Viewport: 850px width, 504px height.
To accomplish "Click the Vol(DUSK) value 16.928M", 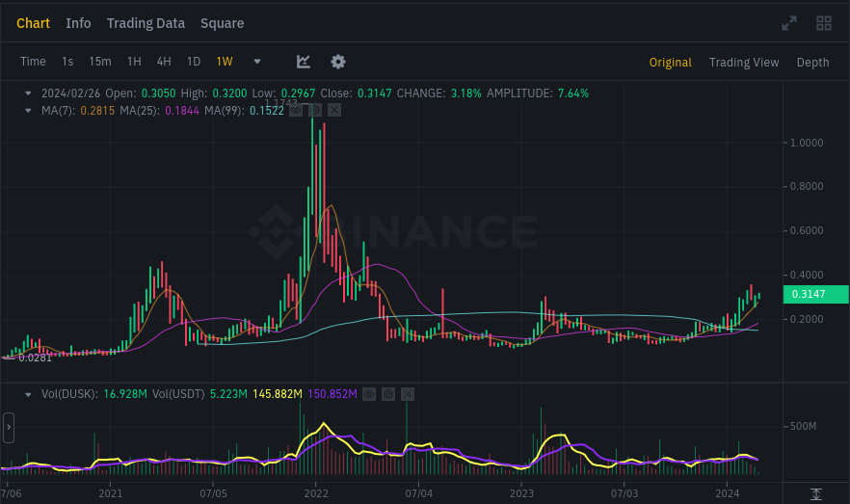I will pos(125,394).
